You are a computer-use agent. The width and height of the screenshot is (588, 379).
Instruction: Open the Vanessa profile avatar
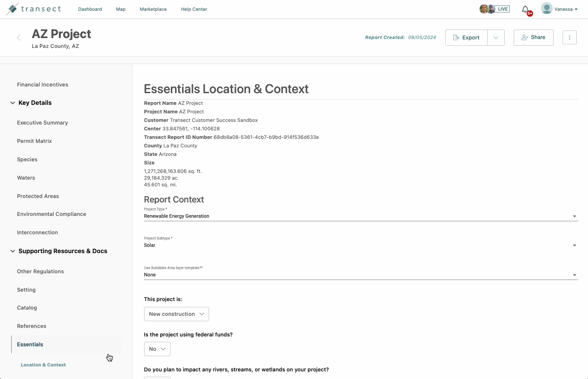(x=546, y=8)
